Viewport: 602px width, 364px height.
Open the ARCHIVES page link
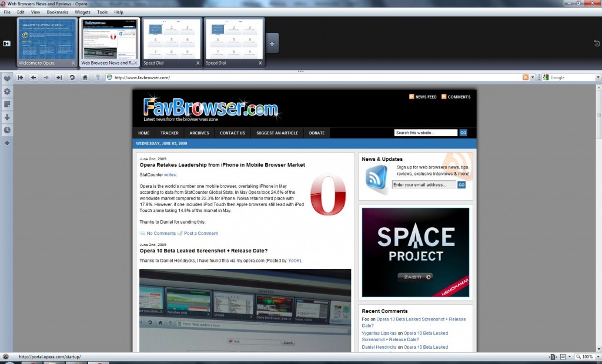[199, 133]
